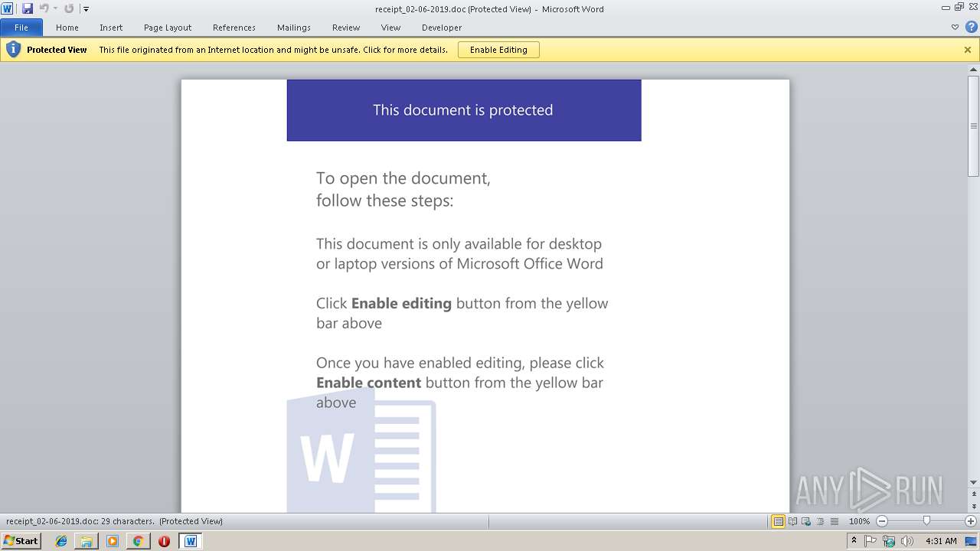Image resolution: width=980 pixels, height=551 pixels.
Task: Switch to Full Screen Reading view
Action: coord(792,521)
